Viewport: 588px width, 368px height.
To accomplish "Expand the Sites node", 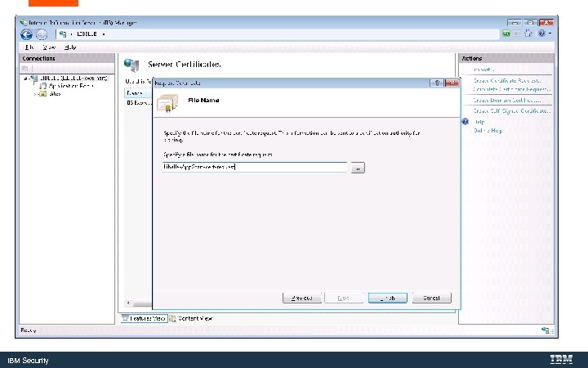I will click(x=35, y=94).
